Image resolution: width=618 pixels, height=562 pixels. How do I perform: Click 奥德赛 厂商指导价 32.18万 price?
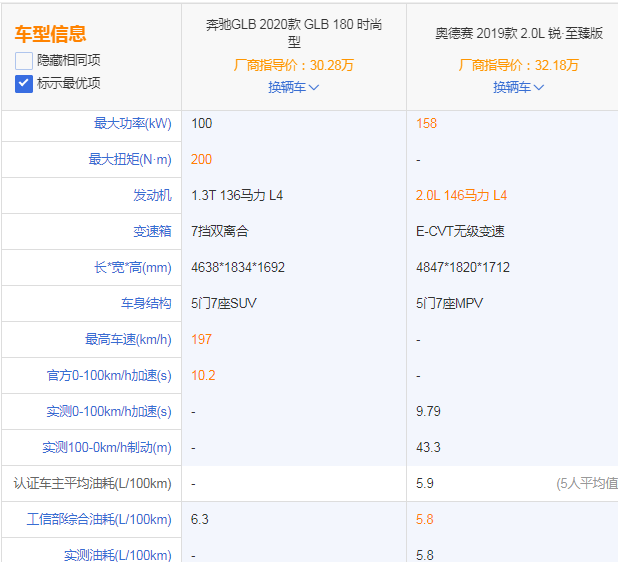point(518,65)
